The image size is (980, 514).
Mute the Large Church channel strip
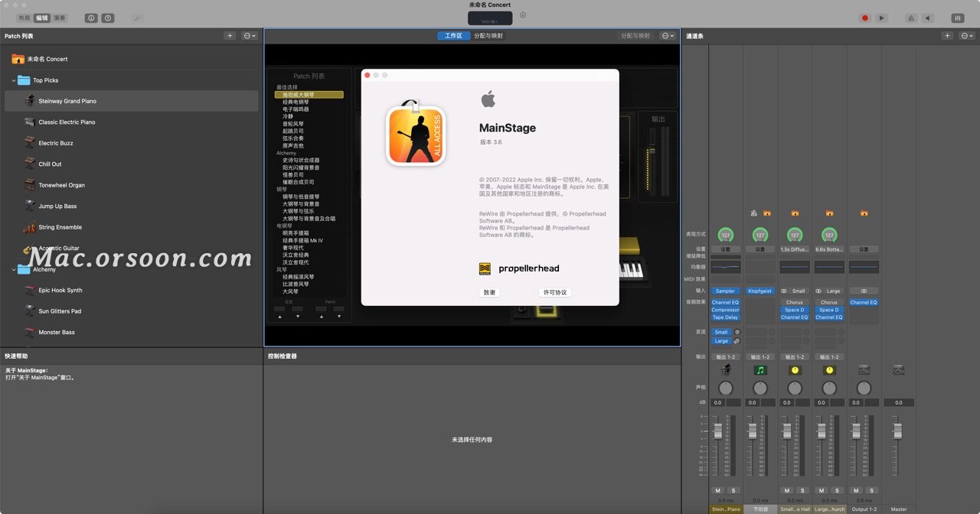822,490
